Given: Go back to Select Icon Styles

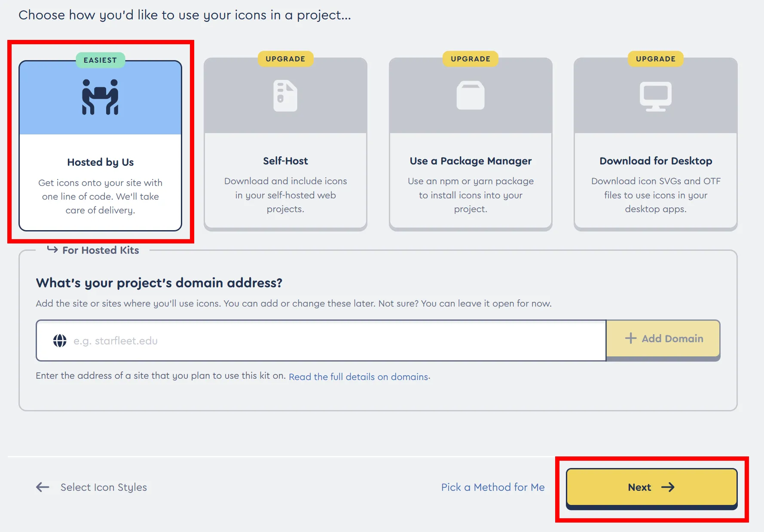Looking at the screenshot, I should click(x=104, y=487).
